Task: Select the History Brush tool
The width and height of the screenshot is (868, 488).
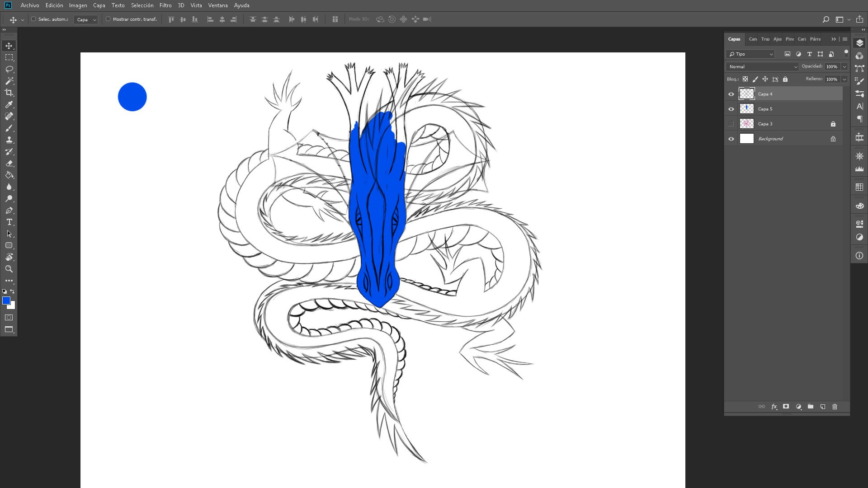Action: point(9,151)
